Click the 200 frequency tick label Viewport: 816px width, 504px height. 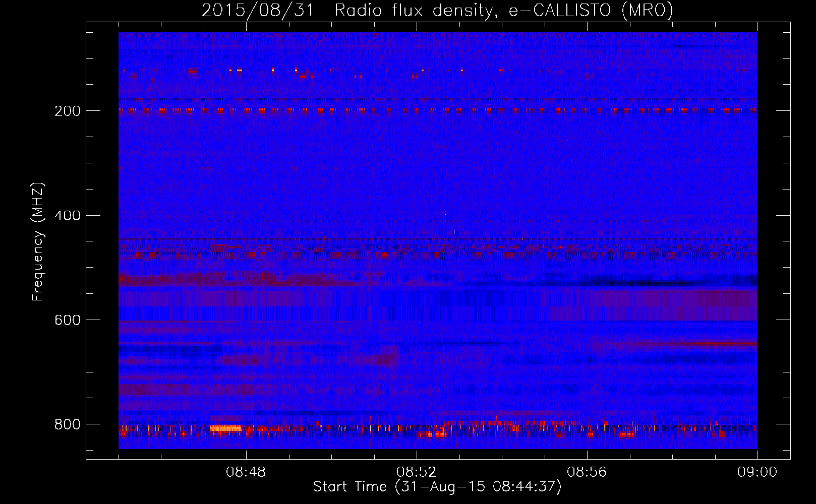pyautogui.click(x=68, y=111)
